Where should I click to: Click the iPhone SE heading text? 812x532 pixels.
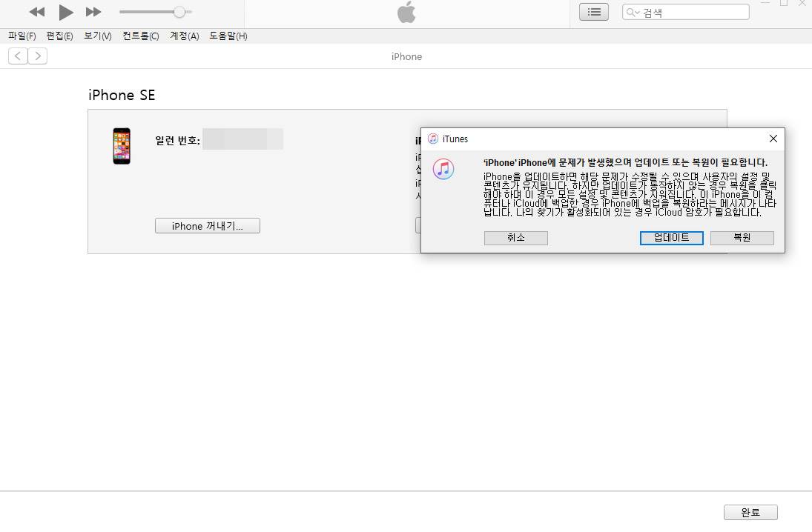point(122,96)
